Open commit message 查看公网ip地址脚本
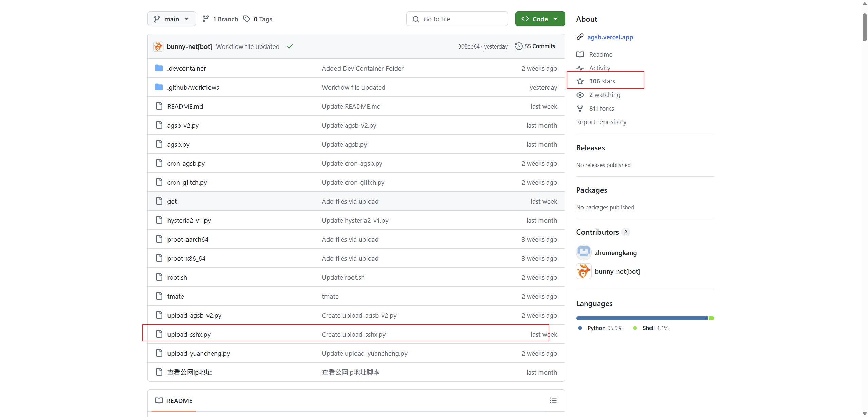The image size is (868, 417). 351,372
